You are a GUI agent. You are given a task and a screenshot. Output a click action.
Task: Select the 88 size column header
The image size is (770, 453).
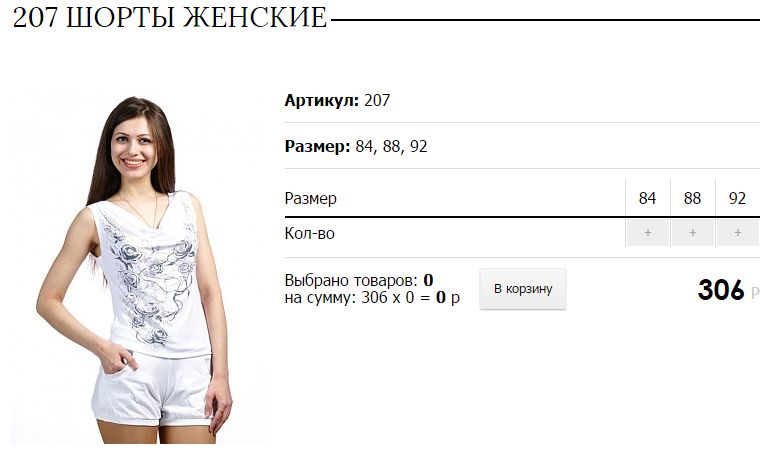point(692,198)
